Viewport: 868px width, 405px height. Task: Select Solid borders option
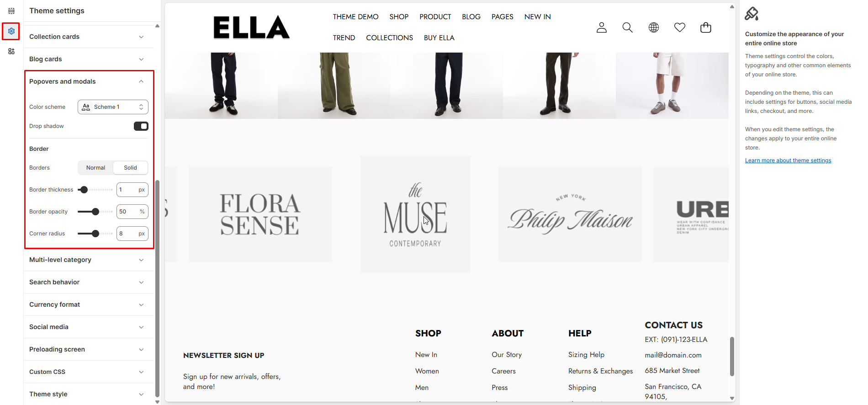click(130, 168)
